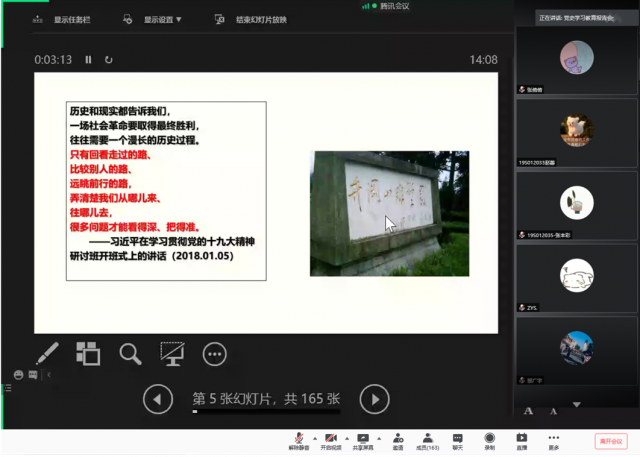Expand audio options arrow next to 解除静音
Screen dimensions: 640x457
coord(314,438)
